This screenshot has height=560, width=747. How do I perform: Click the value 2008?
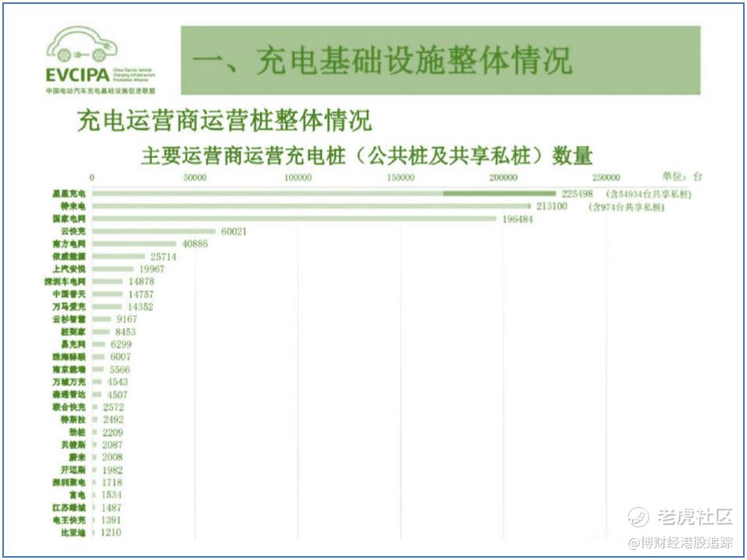[112, 457]
